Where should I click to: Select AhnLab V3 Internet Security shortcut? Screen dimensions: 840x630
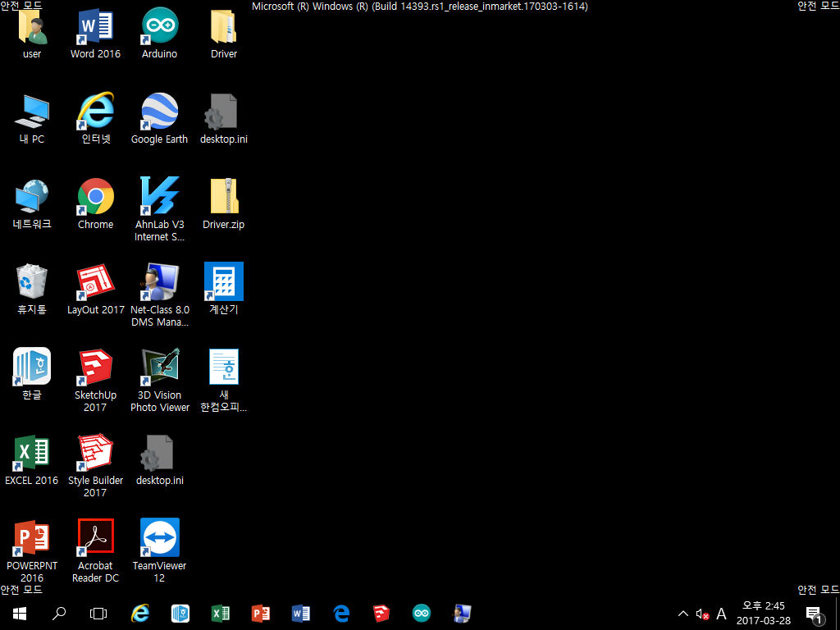[x=160, y=209]
